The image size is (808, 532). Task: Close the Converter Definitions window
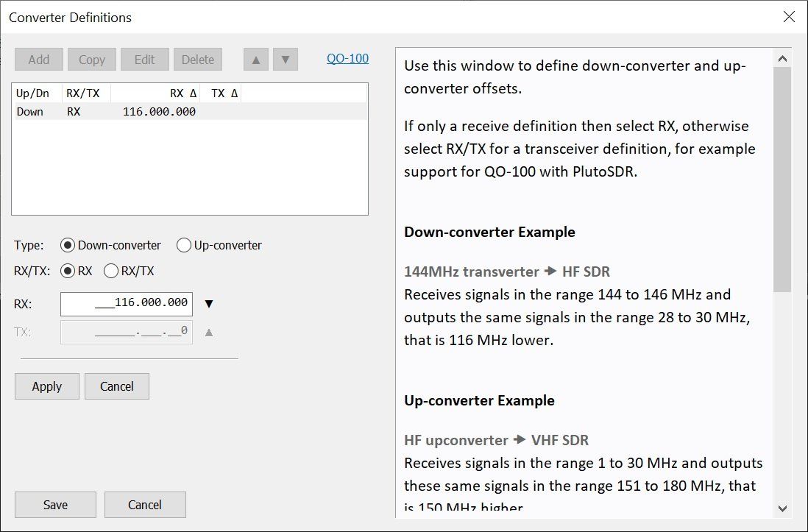click(789, 17)
